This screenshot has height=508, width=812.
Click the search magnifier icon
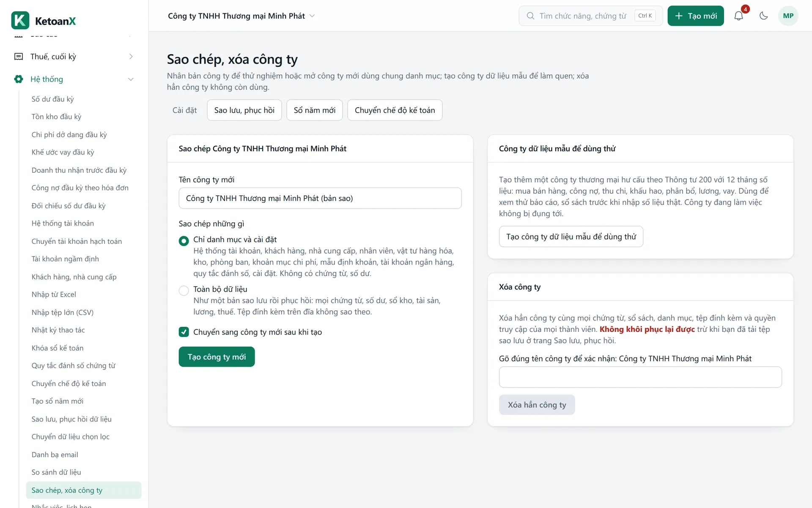pos(530,16)
